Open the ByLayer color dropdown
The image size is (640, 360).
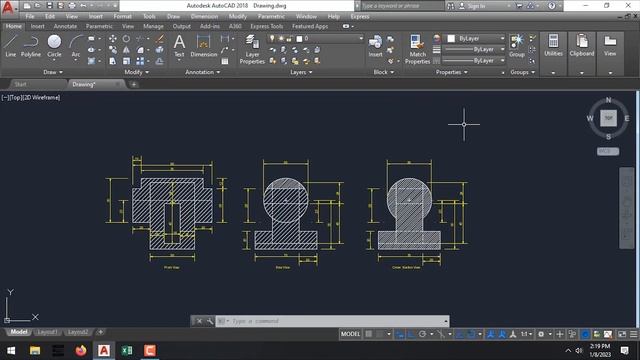[x=476, y=38]
